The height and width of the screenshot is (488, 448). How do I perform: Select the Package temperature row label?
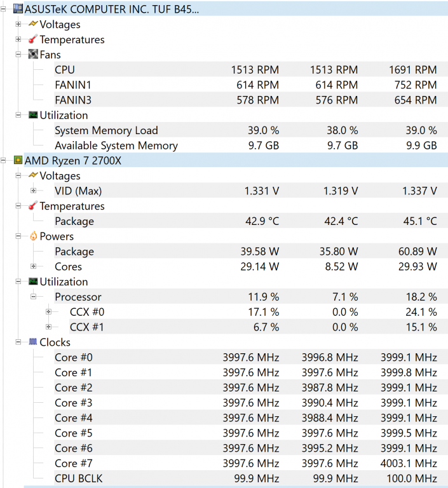[x=74, y=221]
